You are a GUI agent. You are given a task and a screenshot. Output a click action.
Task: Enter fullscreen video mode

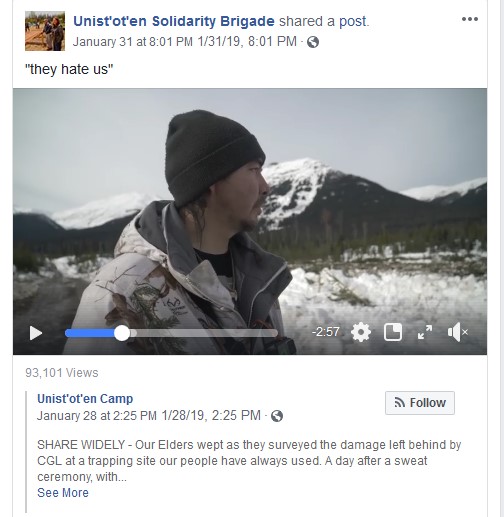pyautogui.click(x=425, y=332)
